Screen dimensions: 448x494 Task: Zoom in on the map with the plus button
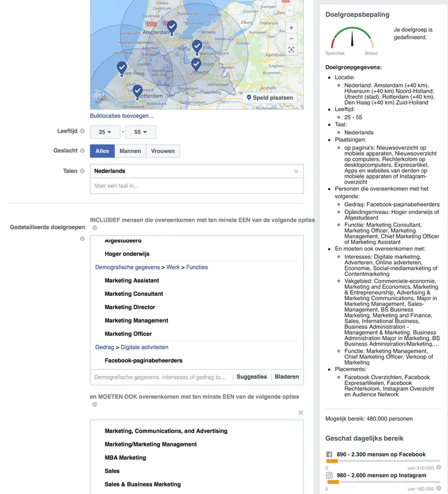291,28
